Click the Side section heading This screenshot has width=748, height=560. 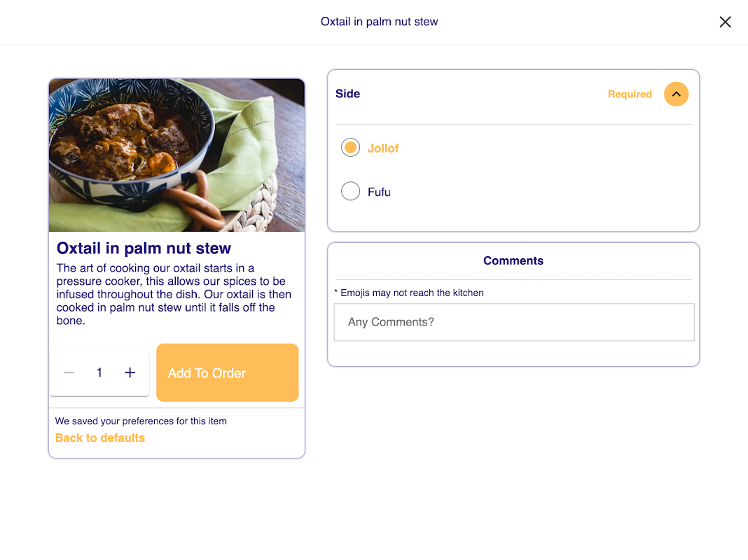click(x=348, y=94)
